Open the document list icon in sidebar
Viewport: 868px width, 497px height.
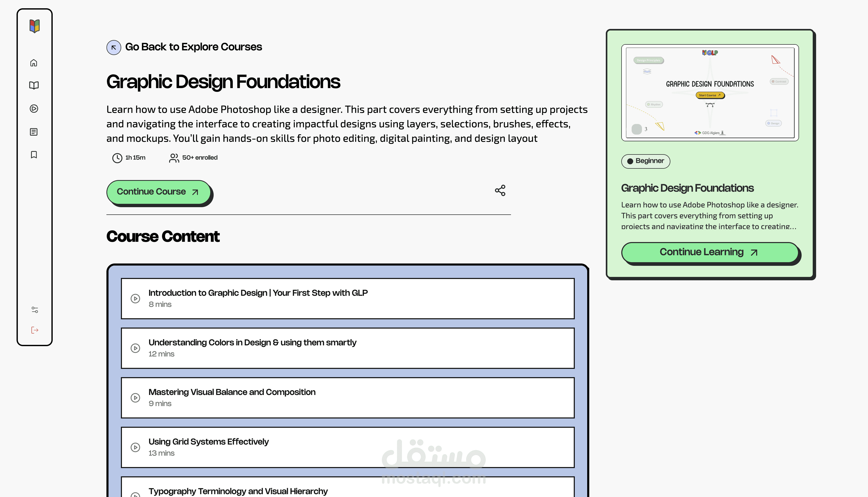[x=34, y=132]
